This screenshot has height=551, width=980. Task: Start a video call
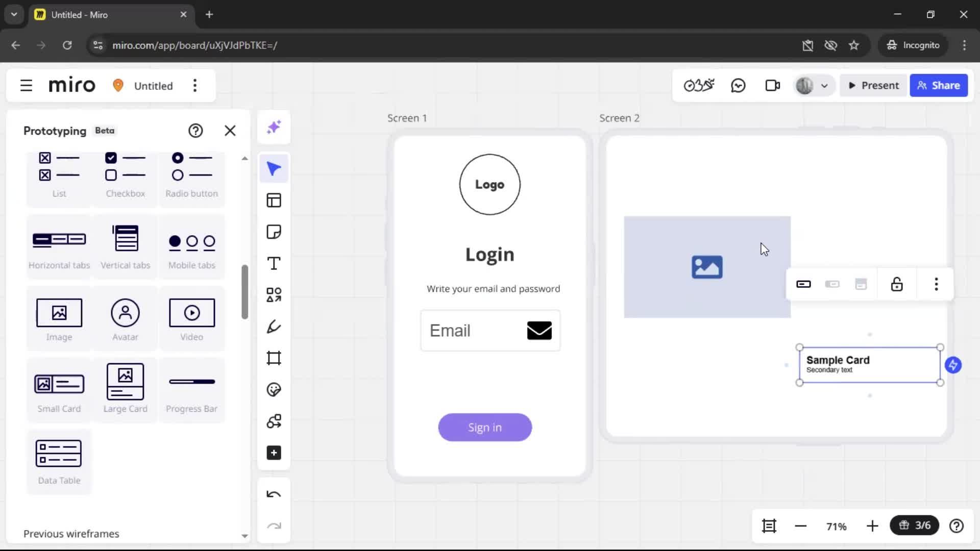[773, 86]
